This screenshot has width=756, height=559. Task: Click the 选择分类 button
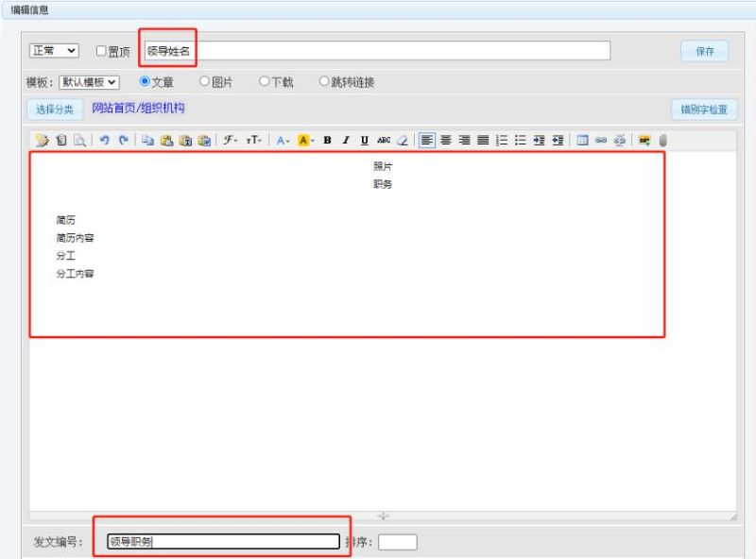click(54, 110)
